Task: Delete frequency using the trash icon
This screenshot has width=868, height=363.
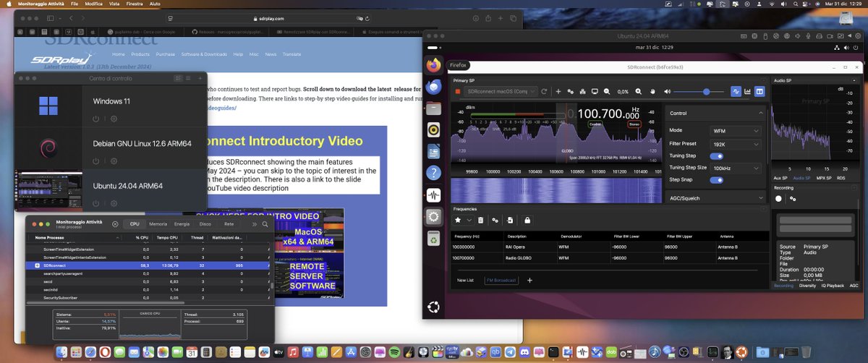Action: [481, 220]
